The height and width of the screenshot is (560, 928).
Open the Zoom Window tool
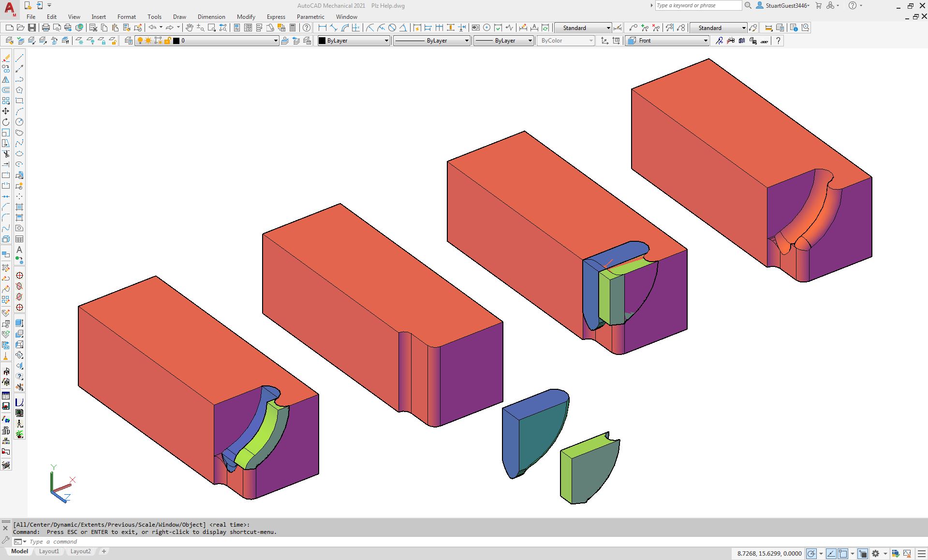211,28
